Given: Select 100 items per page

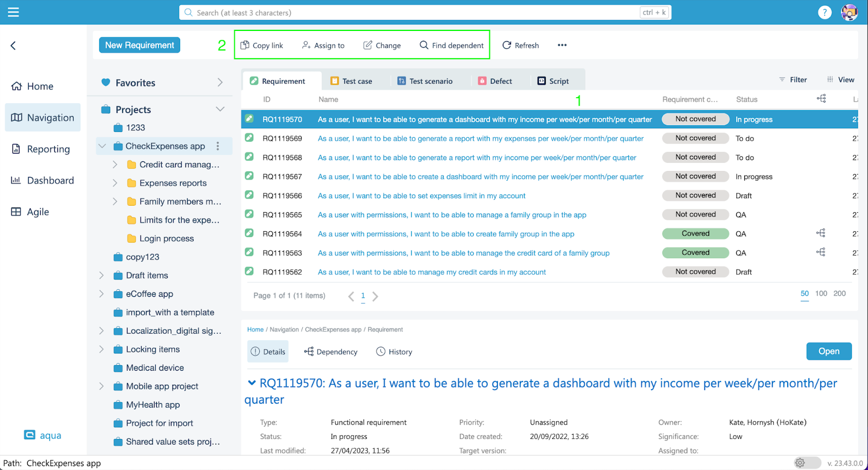Looking at the screenshot, I should (x=821, y=294).
